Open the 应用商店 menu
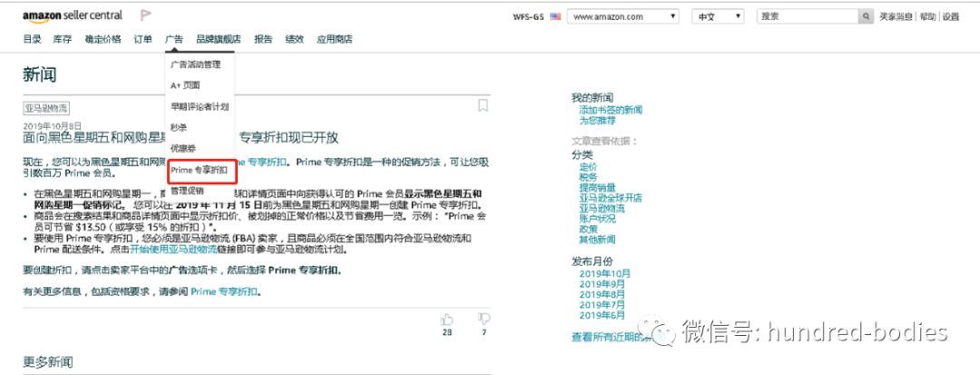980x375 pixels. click(334, 39)
